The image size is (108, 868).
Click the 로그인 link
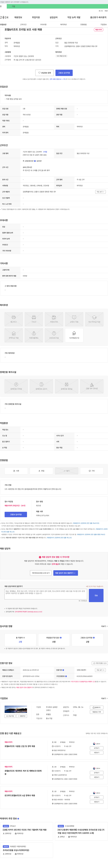101,11
